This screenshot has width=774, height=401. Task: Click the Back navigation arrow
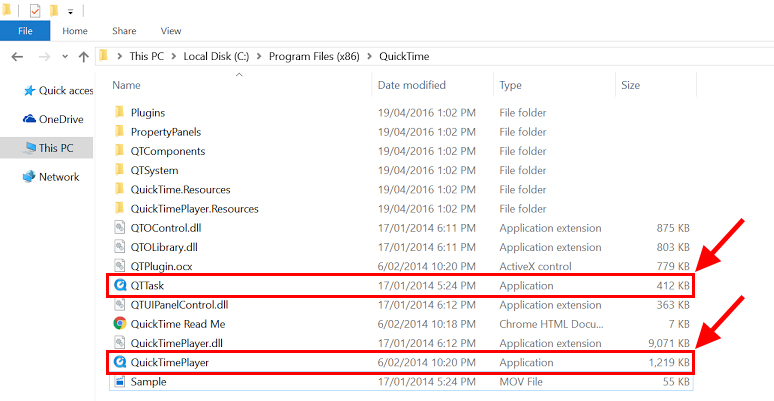click(18, 56)
